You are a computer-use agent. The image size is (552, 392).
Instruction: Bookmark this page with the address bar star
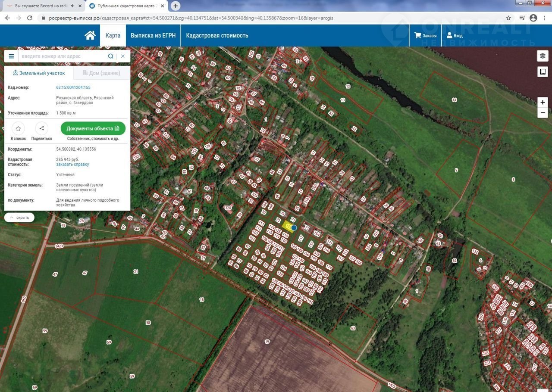(x=508, y=18)
